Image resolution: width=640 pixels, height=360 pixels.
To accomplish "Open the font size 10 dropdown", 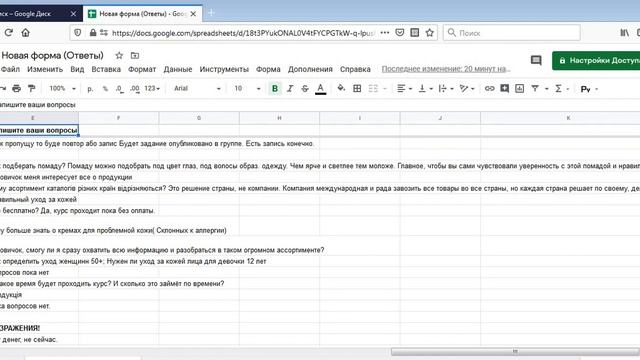I will (x=247, y=89).
